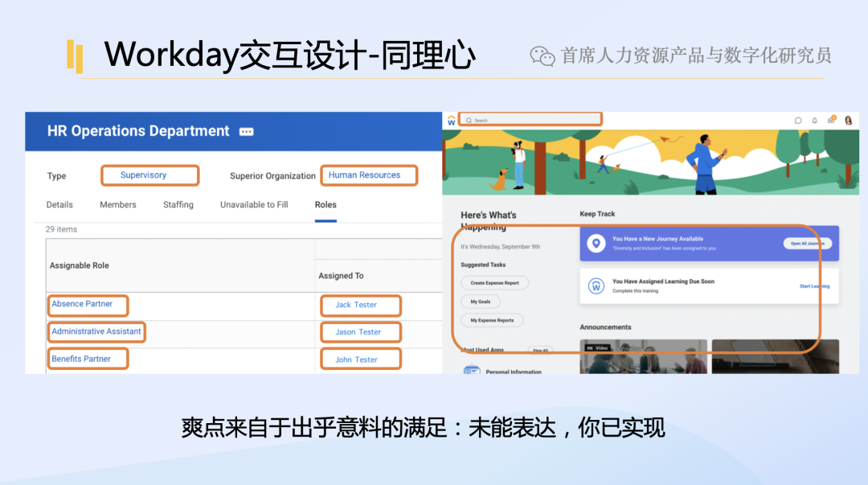Open the Human Resources superior organization link
The image size is (868, 485).
pos(364,175)
